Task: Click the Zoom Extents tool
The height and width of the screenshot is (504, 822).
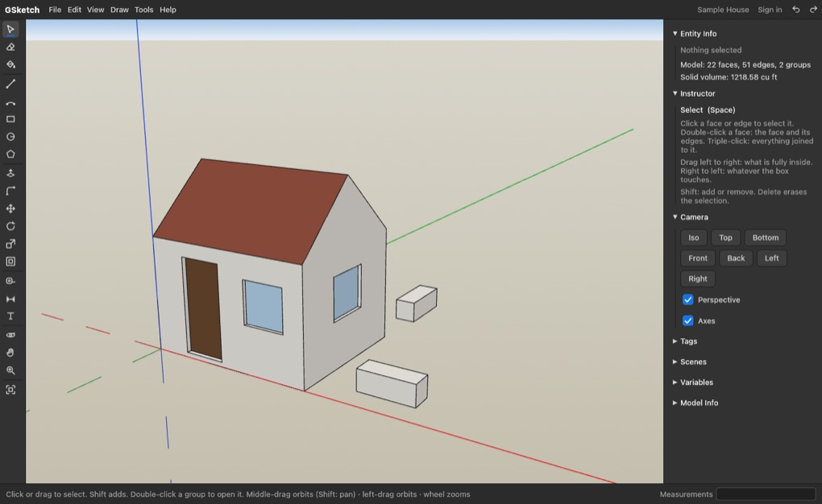Action: tap(10, 389)
